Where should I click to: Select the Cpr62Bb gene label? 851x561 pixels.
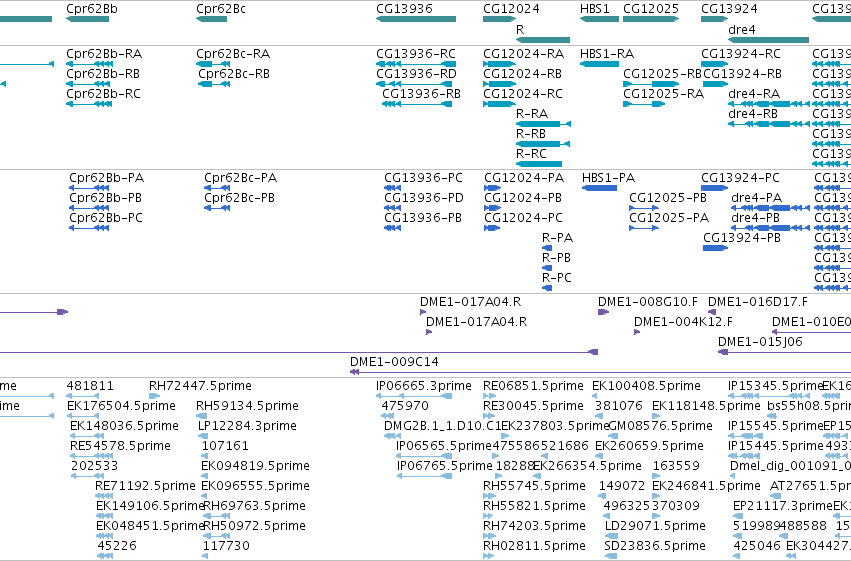click(92, 9)
